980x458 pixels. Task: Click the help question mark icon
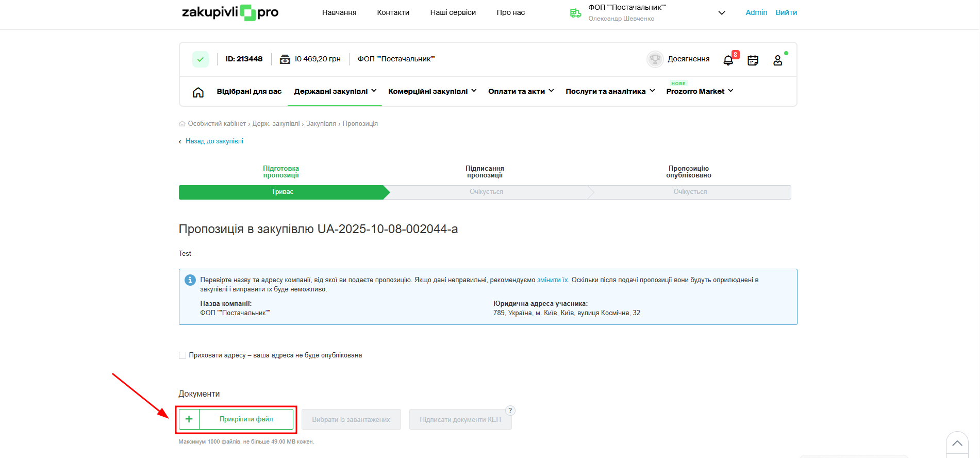(510, 411)
